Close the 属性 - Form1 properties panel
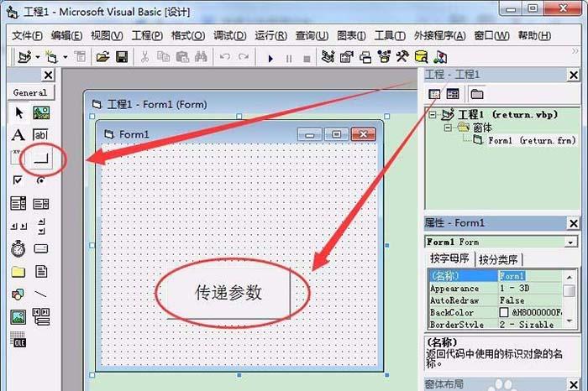The height and width of the screenshot is (391, 588). pos(574,223)
